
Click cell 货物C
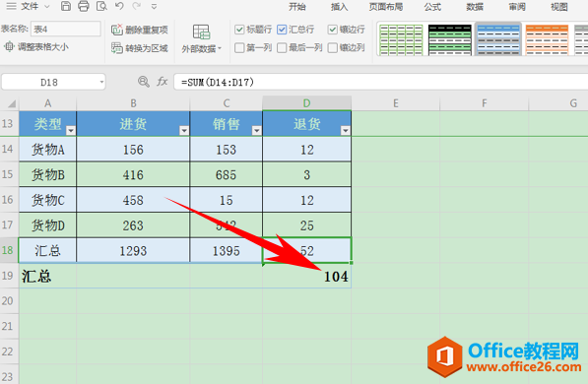(x=47, y=200)
